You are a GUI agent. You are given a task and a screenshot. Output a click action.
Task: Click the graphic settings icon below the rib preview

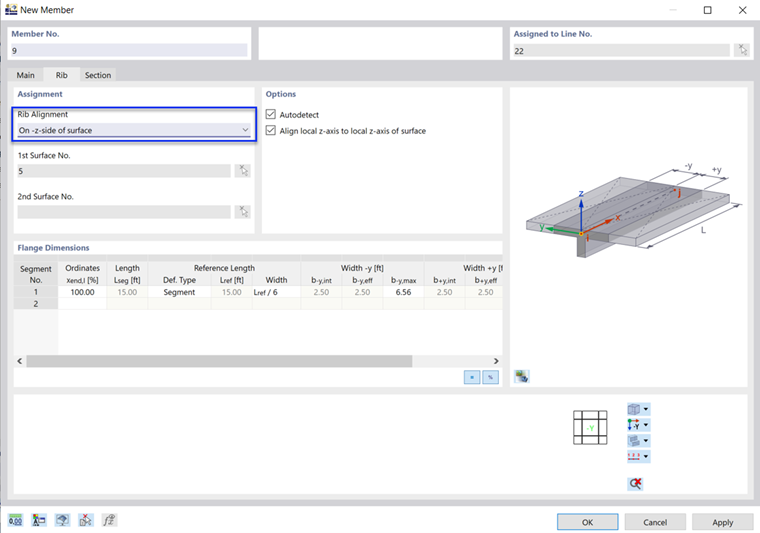pos(522,376)
